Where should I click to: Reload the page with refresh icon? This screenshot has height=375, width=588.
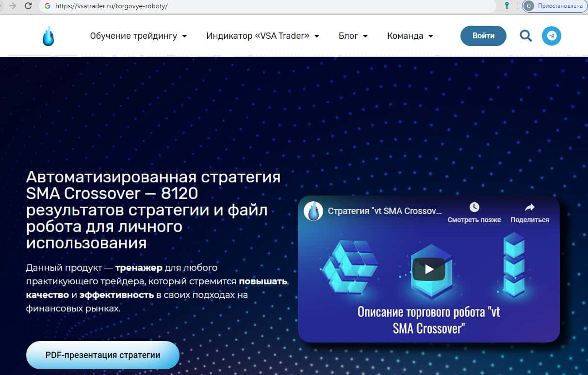click(x=28, y=6)
